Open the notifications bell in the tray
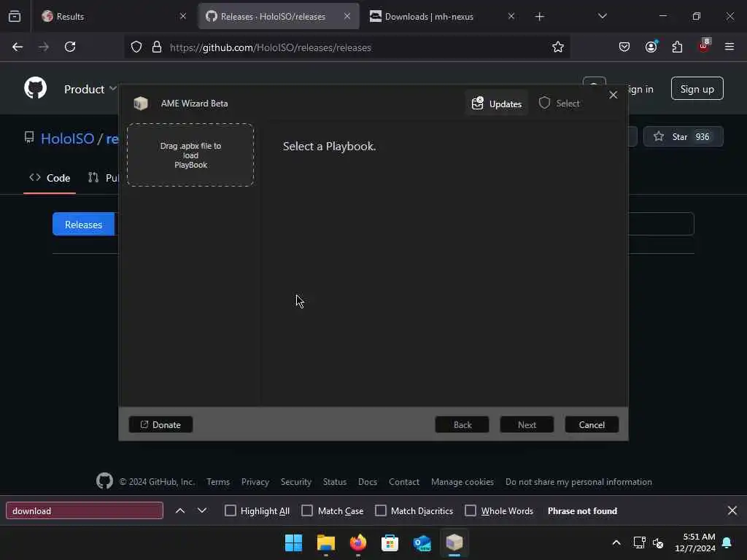The image size is (747, 560). (727, 542)
